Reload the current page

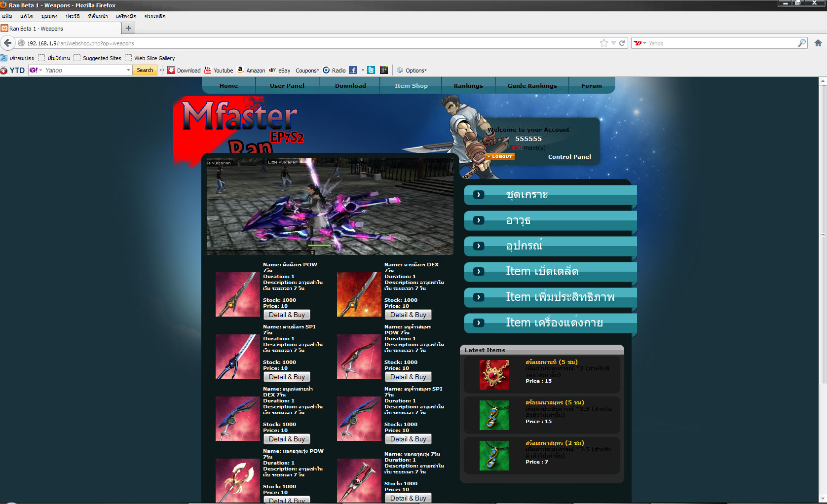click(x=622, y=43)
